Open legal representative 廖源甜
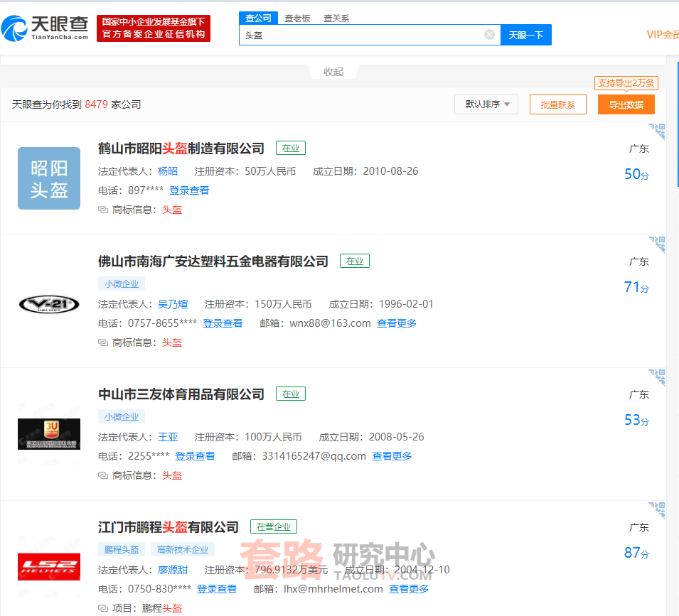 point(173,570)
